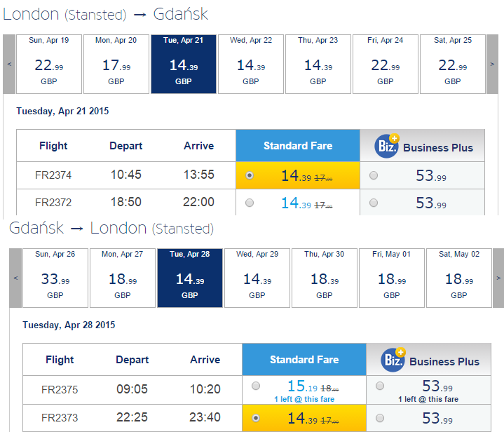Select Business Plus fare for flight FR2373
504x432 pixels.
click(380, 418)
